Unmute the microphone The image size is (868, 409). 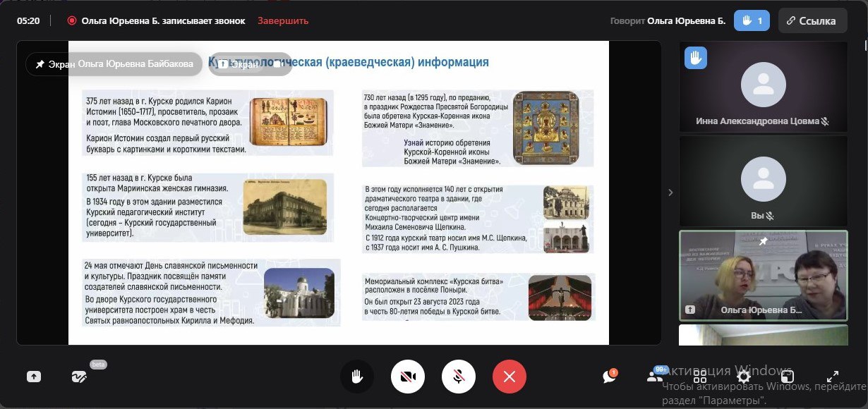pyautogui.click(x=459, y=377)
